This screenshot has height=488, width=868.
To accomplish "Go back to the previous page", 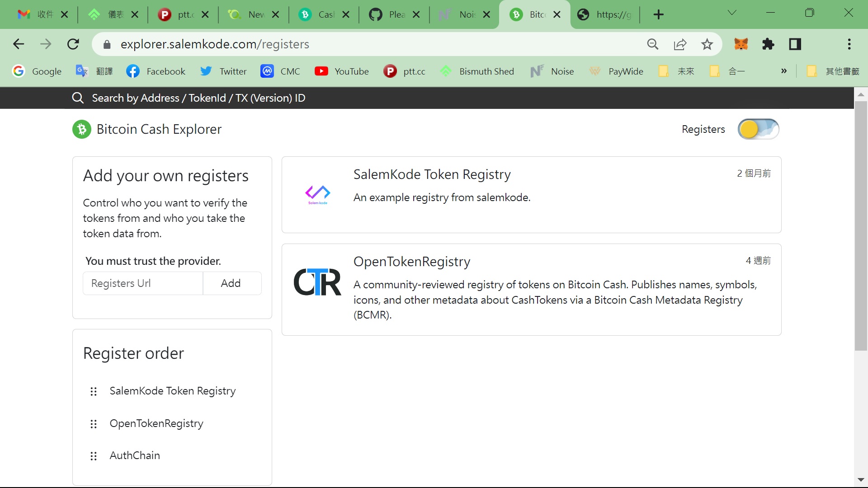I will 19,44.
